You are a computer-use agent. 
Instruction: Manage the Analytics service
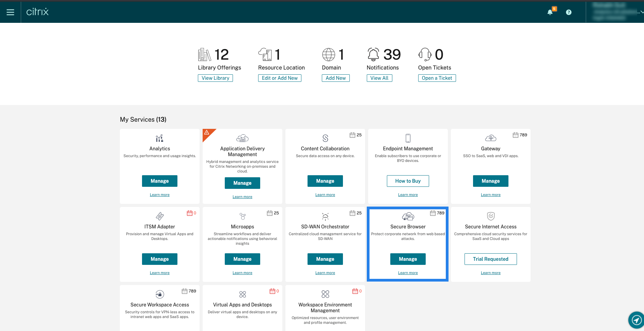(x=160, y=181)
